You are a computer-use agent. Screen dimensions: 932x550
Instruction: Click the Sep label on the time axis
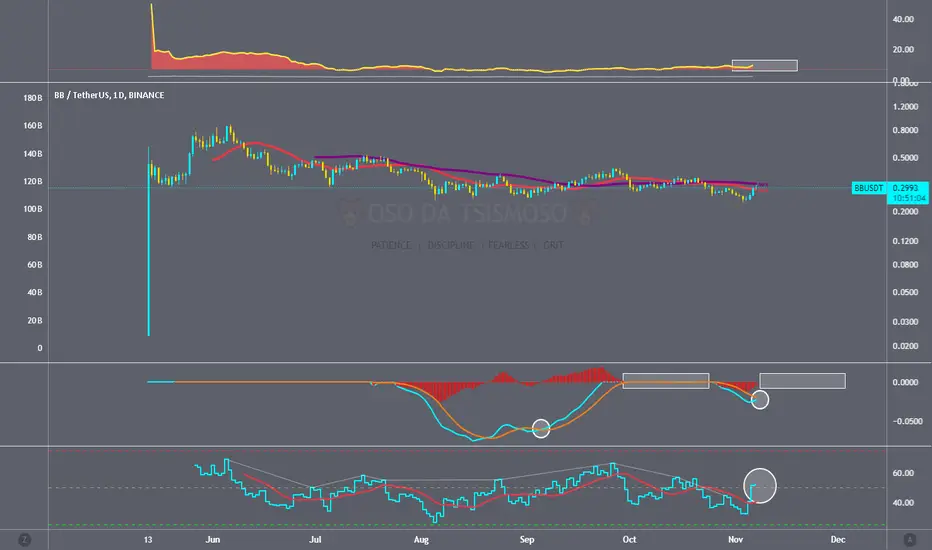tap(527, 539)
